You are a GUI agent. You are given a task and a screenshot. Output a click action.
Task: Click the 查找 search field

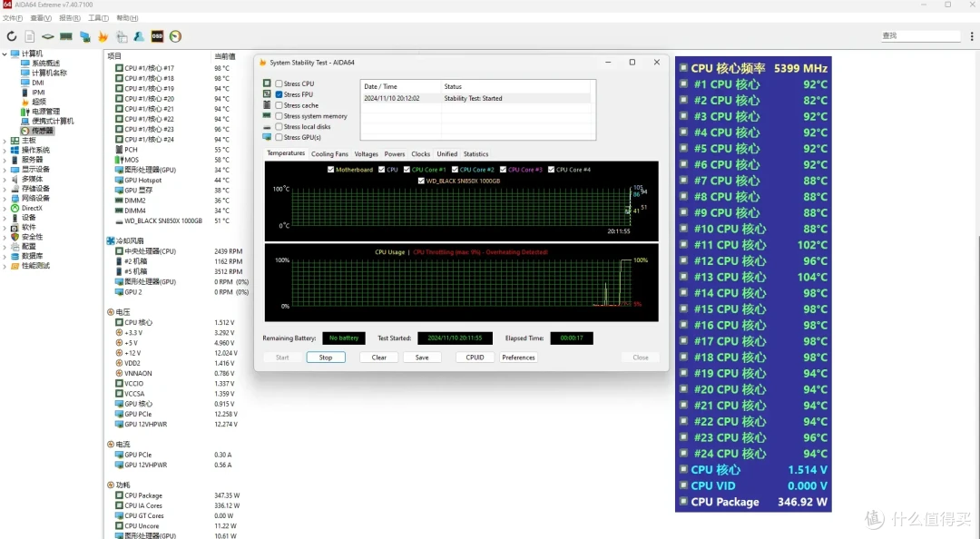920,36
